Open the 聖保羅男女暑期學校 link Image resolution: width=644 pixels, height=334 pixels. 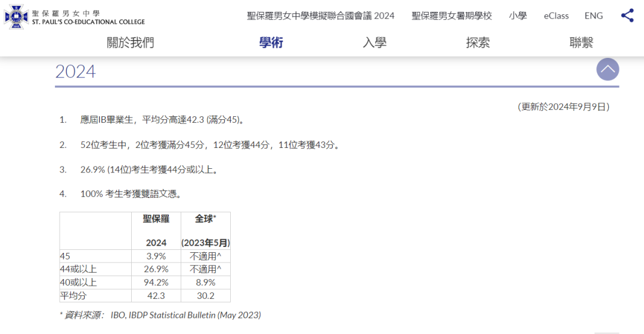tap(451, 16)
